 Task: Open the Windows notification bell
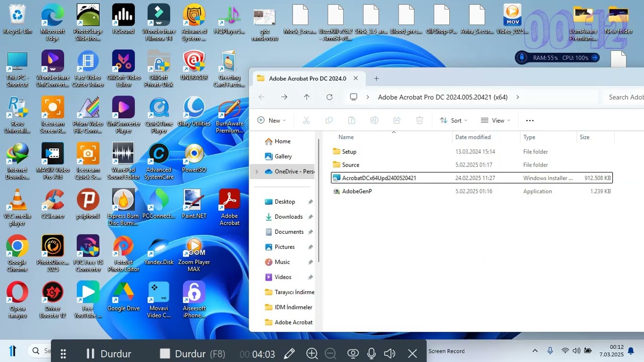click(x=630, y=350)
